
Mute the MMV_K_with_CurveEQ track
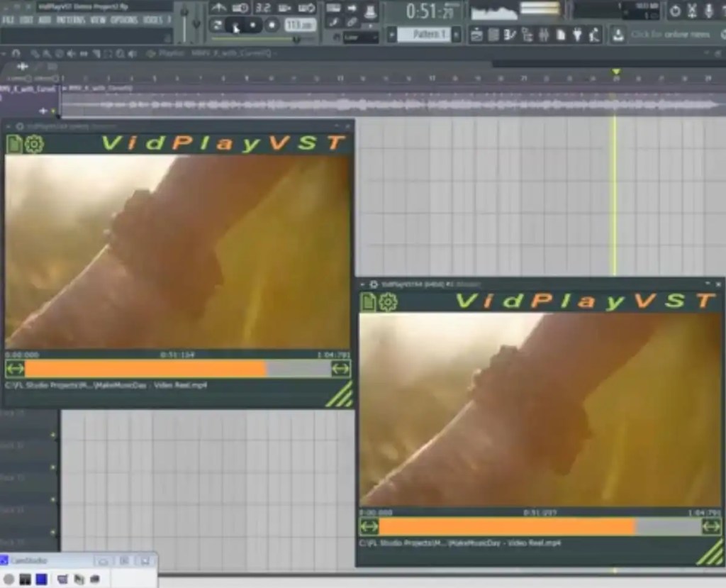(53, 111)
